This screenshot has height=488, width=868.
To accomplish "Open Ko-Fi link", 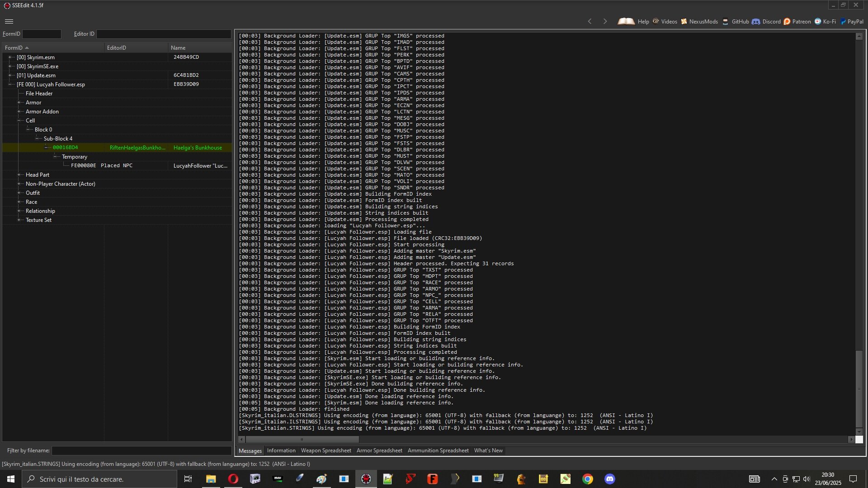I will pyautogui.click(x=825, y=21).
